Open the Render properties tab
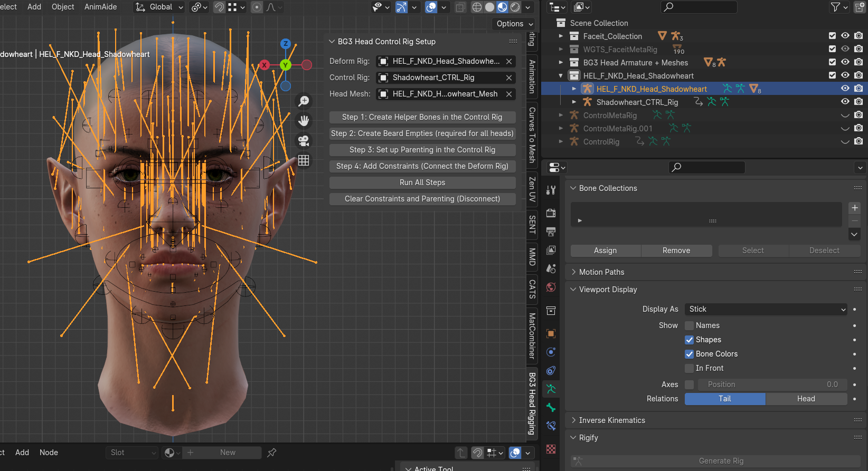This screenshot has height=471, width=868. (551, 213)
